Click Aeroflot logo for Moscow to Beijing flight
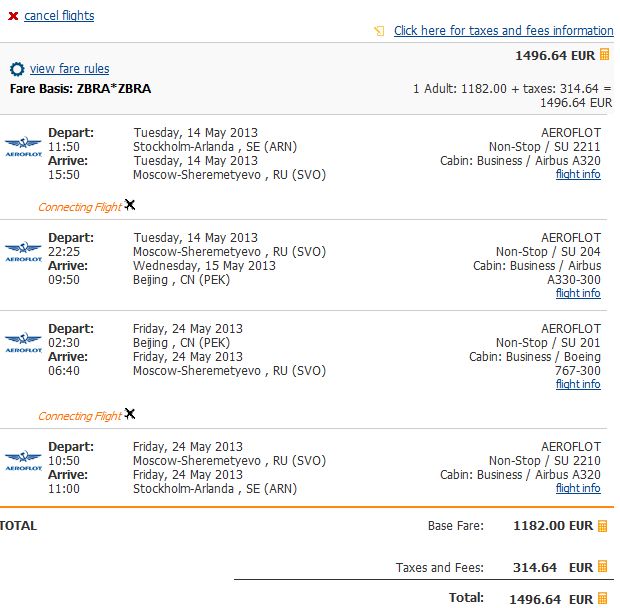620x608 pixels. tap(22, 251)
